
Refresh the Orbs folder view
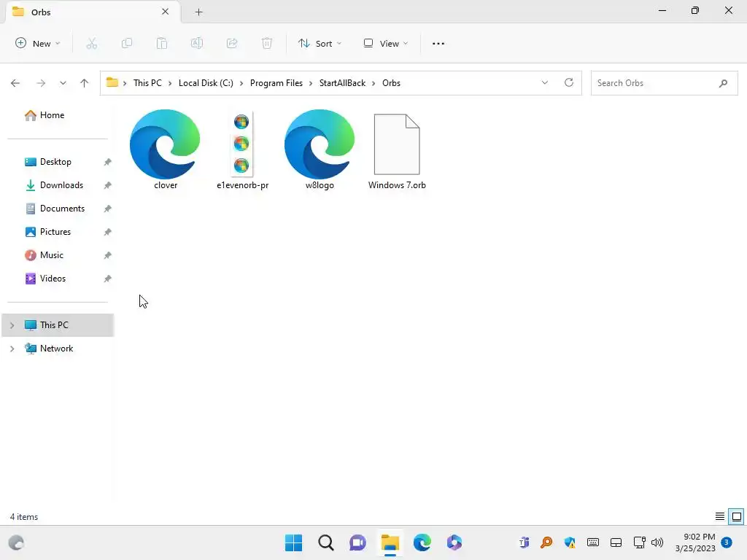(569, 82)
